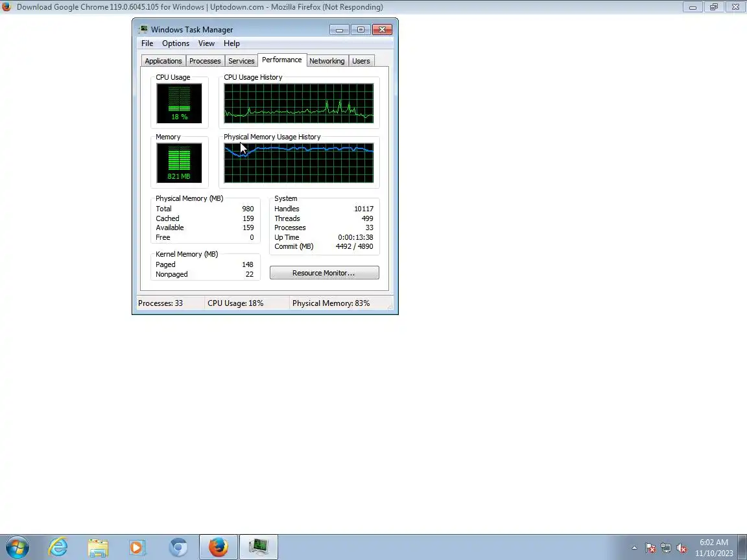
Task: Click the Show desktop strip
Action: point(742,547)
